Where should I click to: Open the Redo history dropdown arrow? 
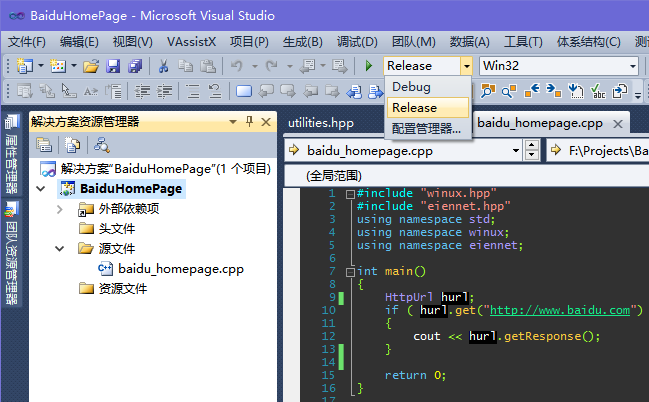[290, 66]
